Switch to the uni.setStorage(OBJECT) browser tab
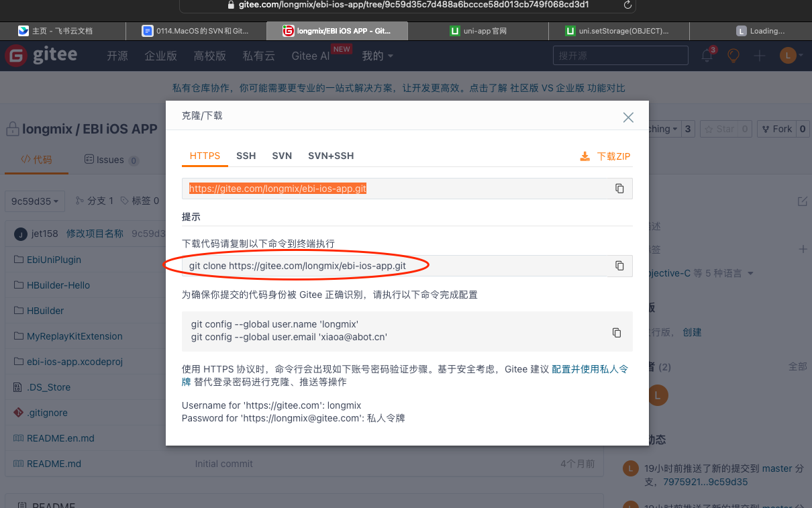The image size is (812, 508). point(619,31)
